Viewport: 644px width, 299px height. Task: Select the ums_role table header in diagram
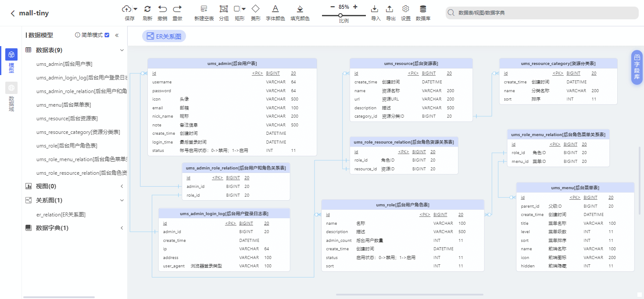pyautogui.click(x=403, y=205)
